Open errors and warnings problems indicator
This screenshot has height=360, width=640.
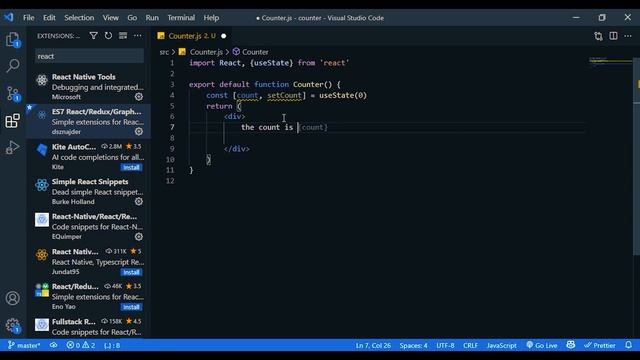(81, 345)
